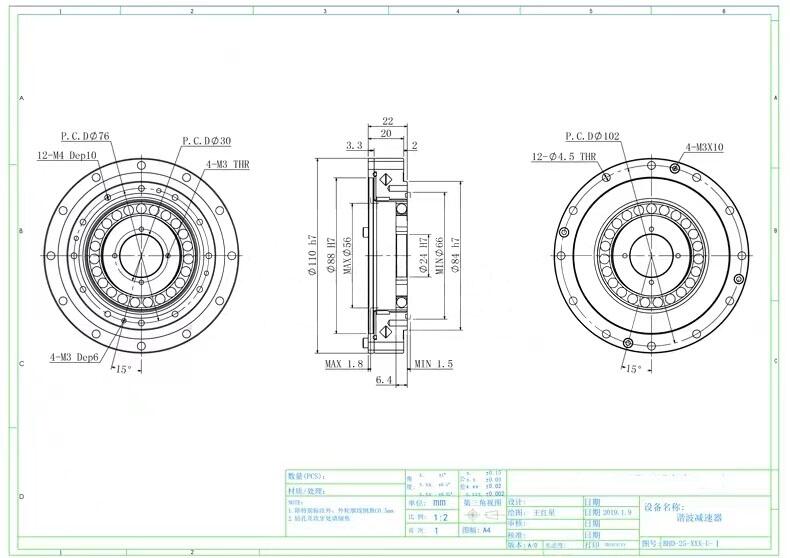Select the P.C.D Ø102 callout
Viewport: 790px width, 558px height.
pyautogui.click(x=592, y=136)
